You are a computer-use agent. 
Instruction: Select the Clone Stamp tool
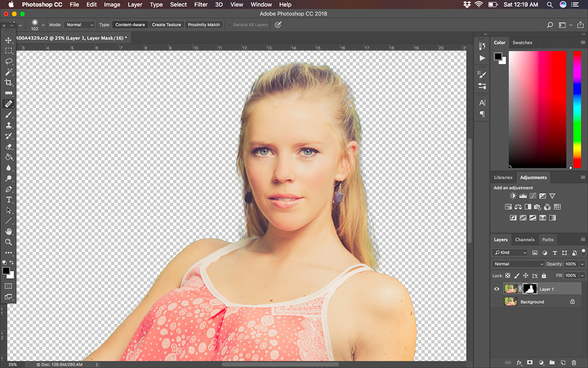click(8, 125)
